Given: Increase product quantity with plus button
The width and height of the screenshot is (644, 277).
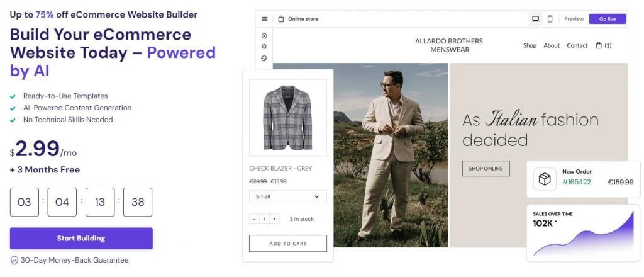Looking at the screenshot, I should (x=274, y=219).
